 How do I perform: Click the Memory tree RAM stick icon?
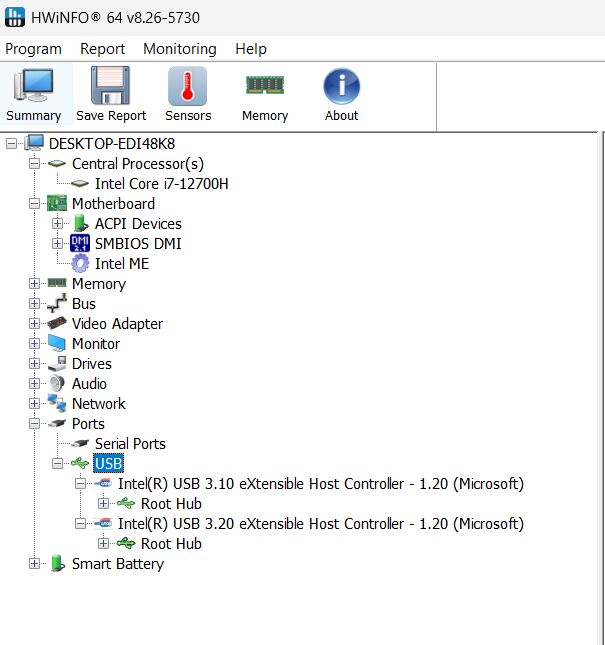(x=57, y=283)
